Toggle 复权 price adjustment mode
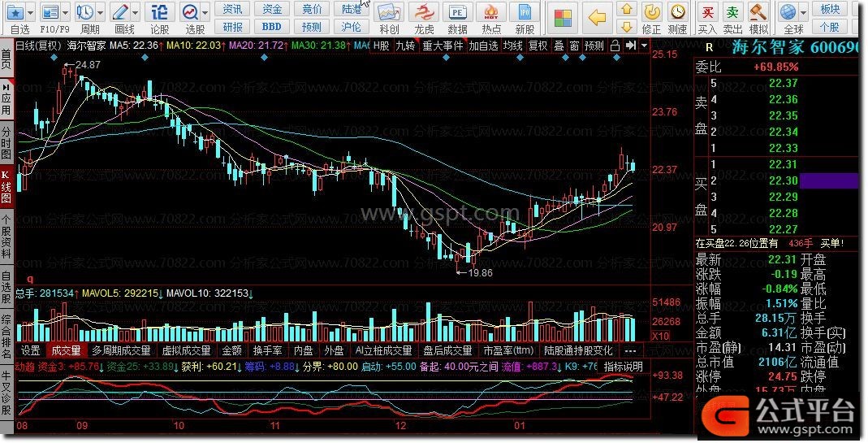This screenshot has height=443, width=868. click(x=538, y=46)
